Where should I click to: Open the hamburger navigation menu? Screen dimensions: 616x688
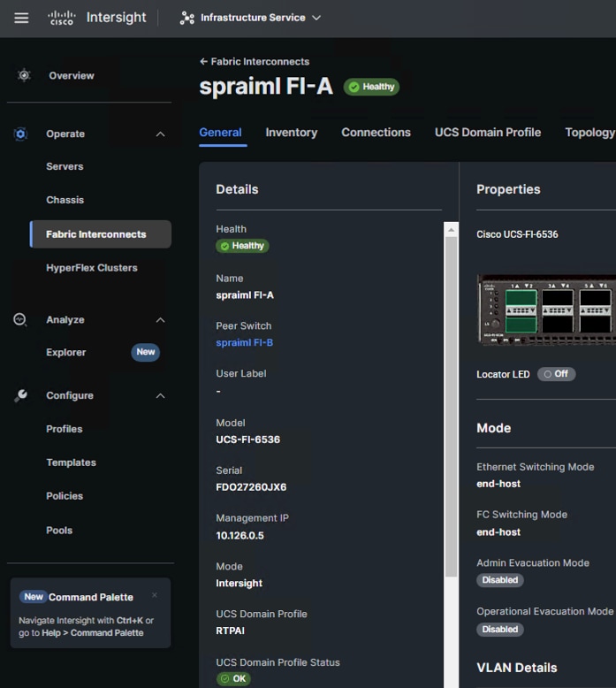21,18
